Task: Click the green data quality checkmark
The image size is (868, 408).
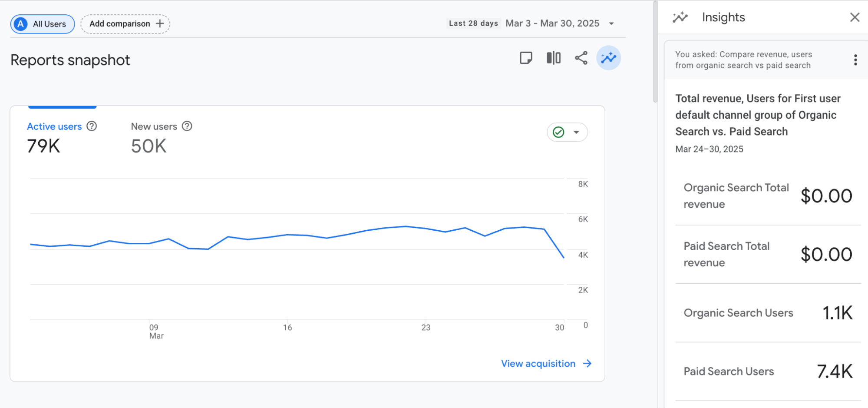Action: click(559, 132)
